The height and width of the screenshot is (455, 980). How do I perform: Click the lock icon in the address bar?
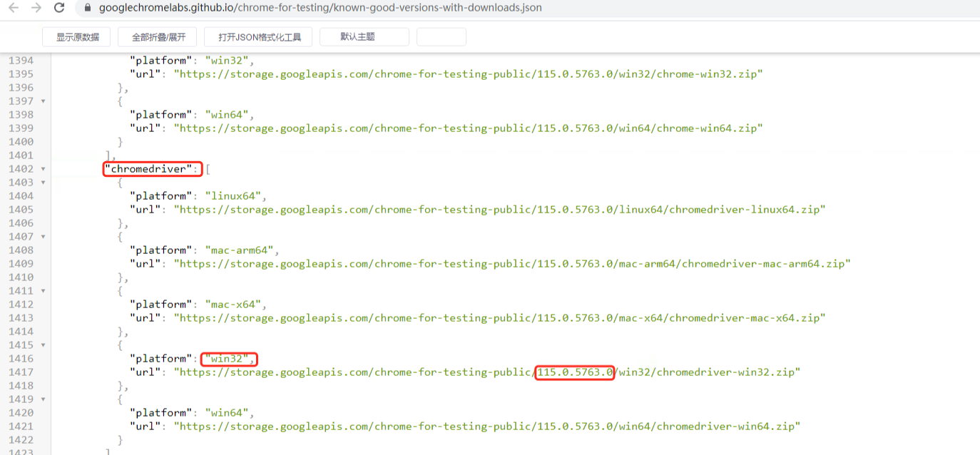86,9
